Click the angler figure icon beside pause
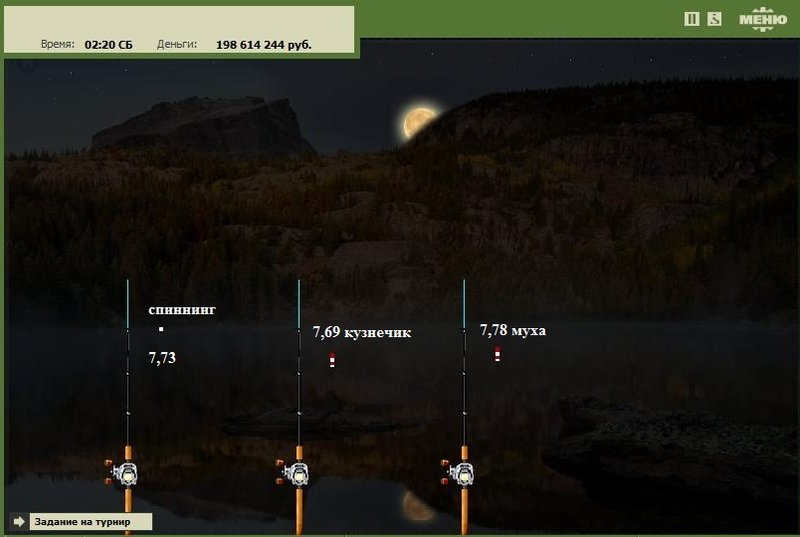This screenshot has height=537, width=800. coord(714,19)
